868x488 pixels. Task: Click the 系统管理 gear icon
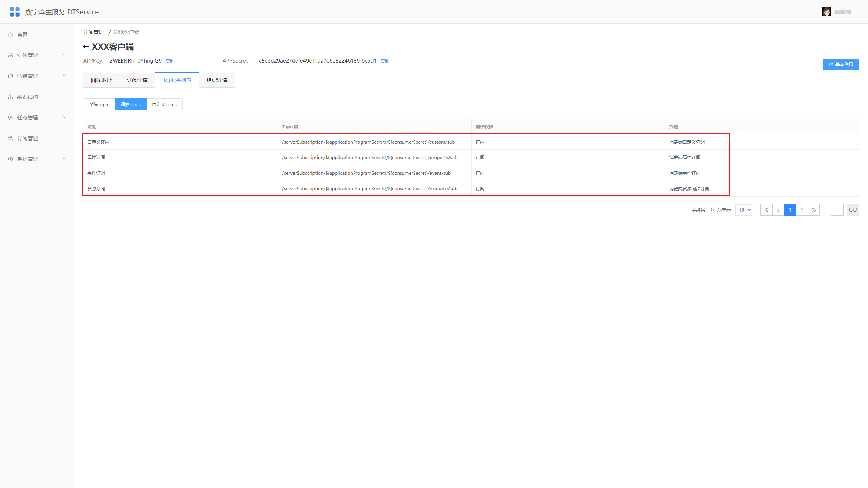click(10, 159)
